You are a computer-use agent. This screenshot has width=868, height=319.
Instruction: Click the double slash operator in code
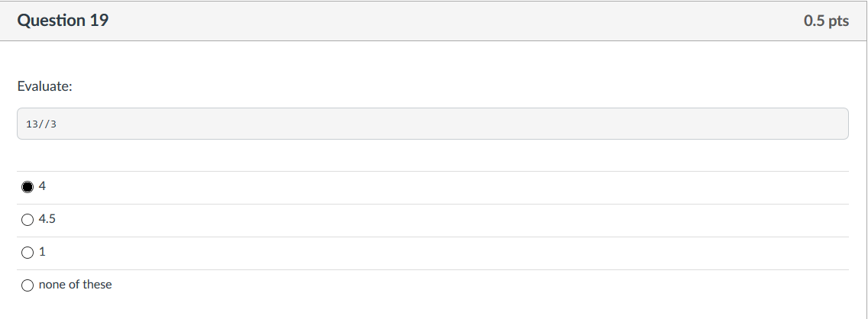(x=44, y=124)
